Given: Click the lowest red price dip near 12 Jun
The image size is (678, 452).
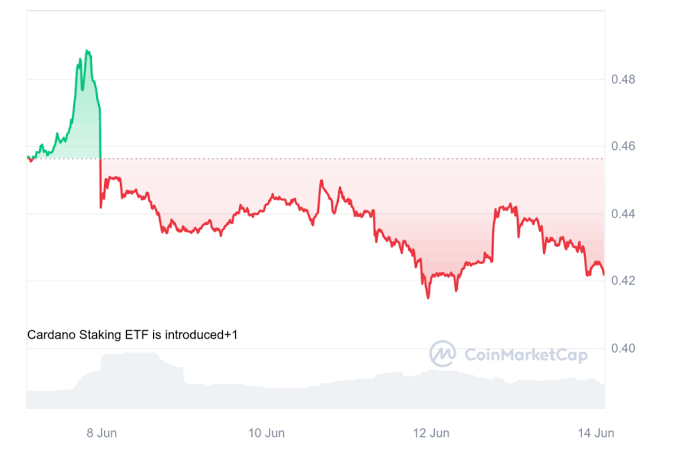Looking at the screenshot, I should 428,297.
